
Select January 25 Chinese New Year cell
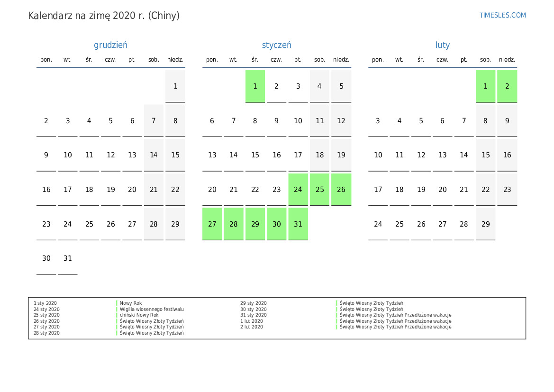(319, 190)
